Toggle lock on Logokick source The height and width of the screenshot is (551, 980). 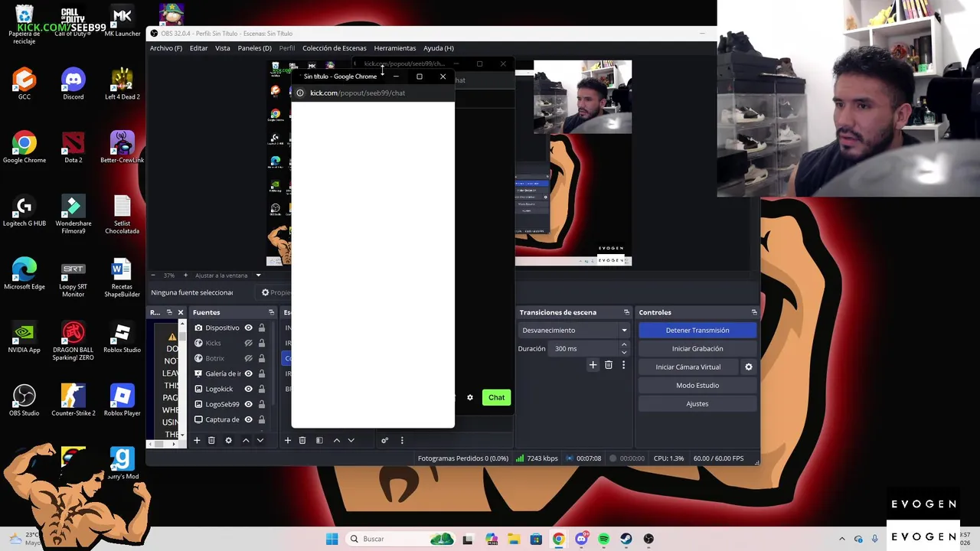point(262,389)
